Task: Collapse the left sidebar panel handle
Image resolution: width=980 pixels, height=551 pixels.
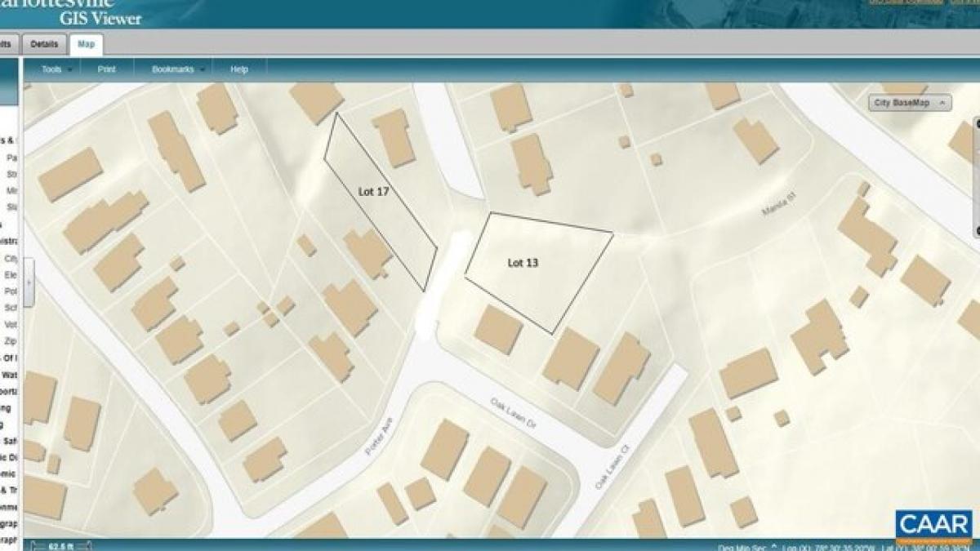Action: 29,282
